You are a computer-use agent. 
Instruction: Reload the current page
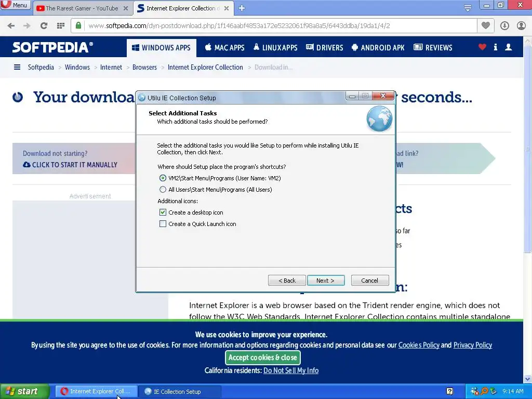44,26
